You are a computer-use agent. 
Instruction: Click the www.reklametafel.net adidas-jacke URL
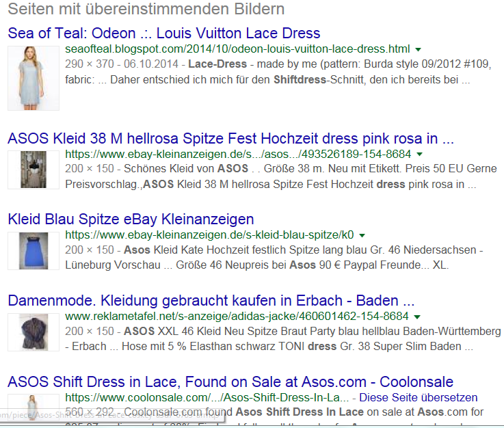237,316
